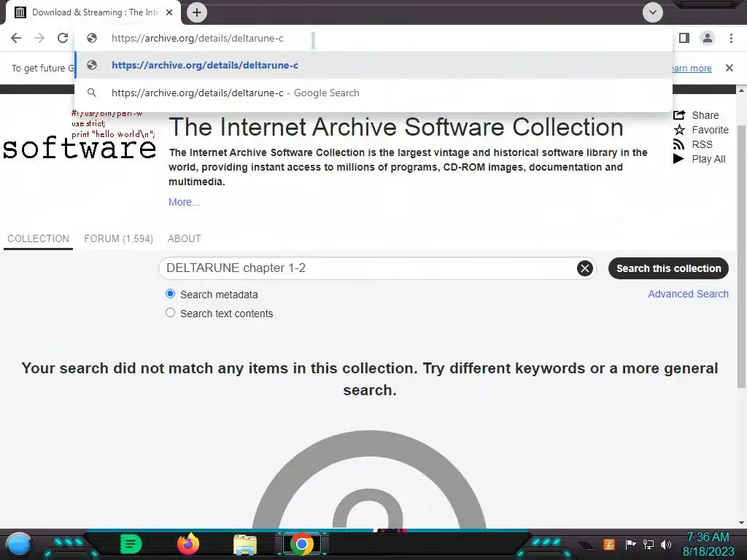Open the Chrome profile avatar
The width and height of the screenshot is (747, 560).
[x=708, y=38]
